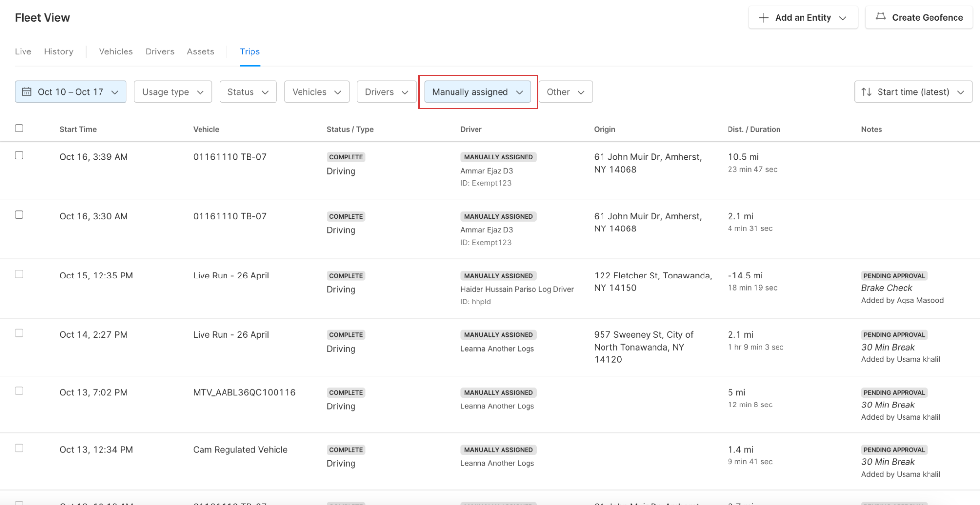Open the Drivers tab
Screen dimensions: 980x505
(x=160, y=51)
